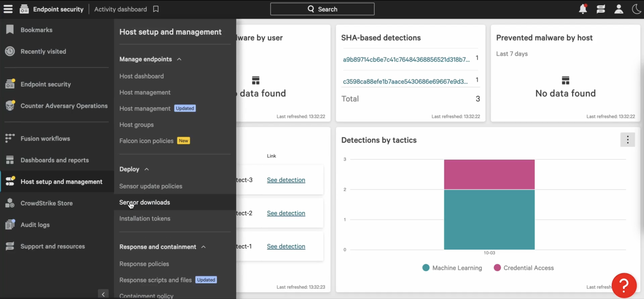Open Response scripts and files

155,280
